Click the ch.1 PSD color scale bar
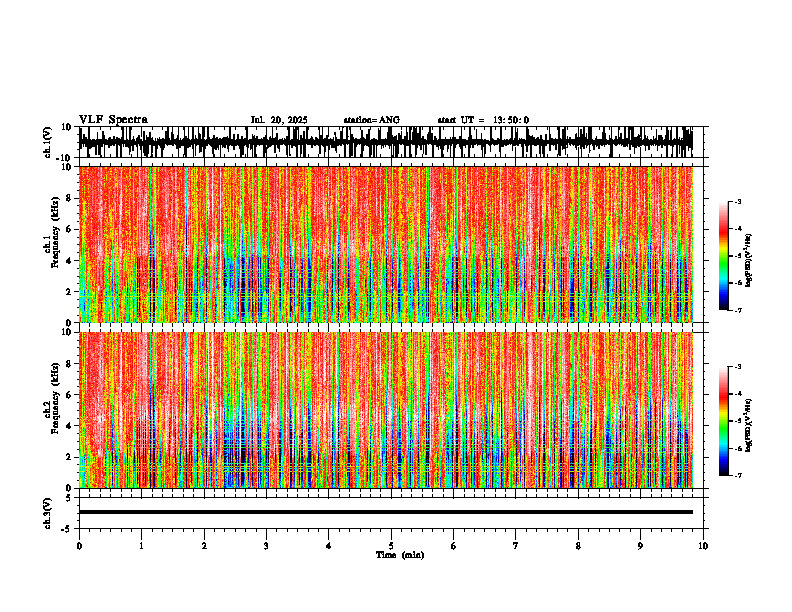Viewport: 792px width, 612px height. [x=723, y=256]
